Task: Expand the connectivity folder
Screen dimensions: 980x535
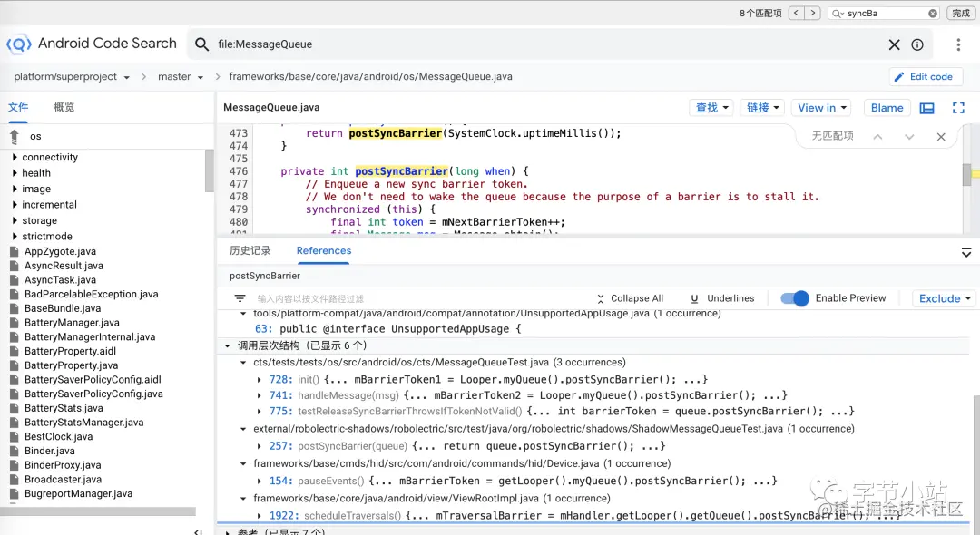Action: coord(15,157)
